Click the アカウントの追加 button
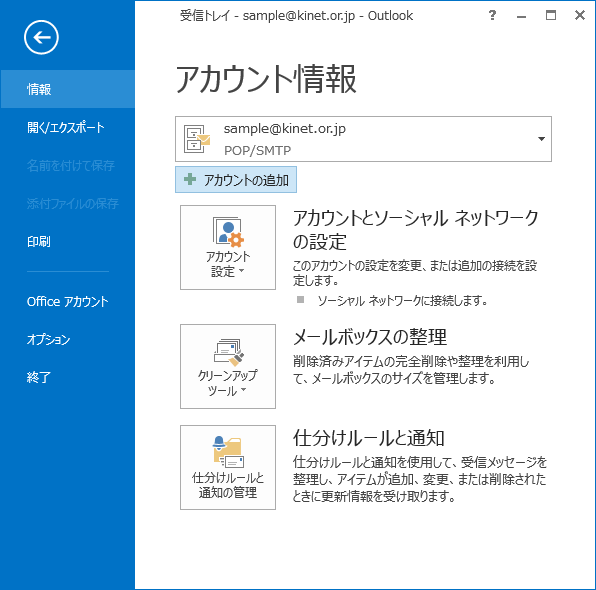Viewport: 596px width, 590px height. coord(236,179)
